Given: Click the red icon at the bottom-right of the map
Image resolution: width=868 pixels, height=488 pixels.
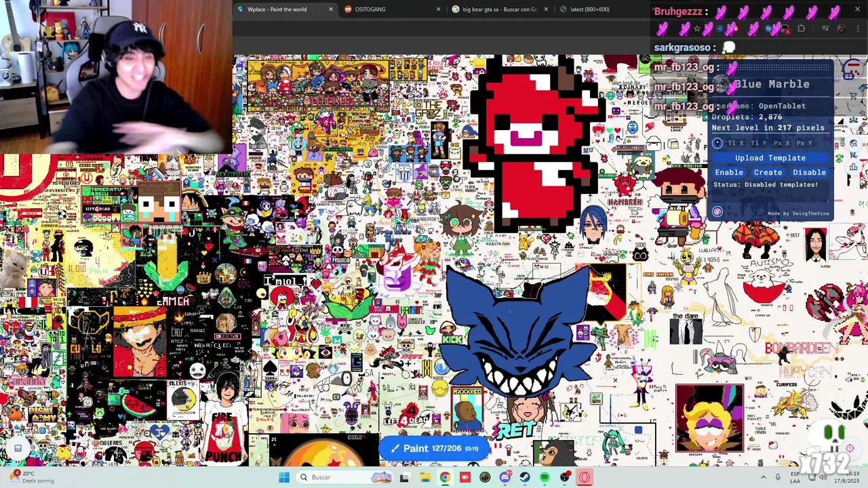Looking at the screenshot, I should (x=850, y=448).
